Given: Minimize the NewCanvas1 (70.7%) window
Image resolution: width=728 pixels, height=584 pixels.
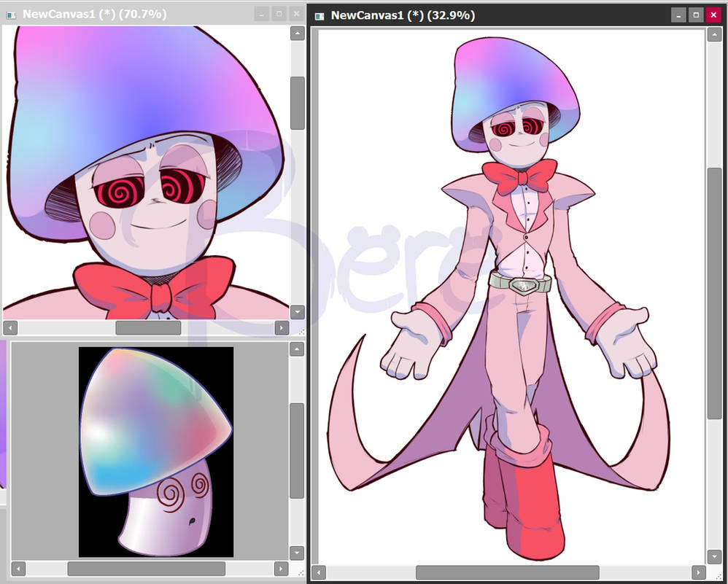Looking at the screenshot, I should (261, 13).
